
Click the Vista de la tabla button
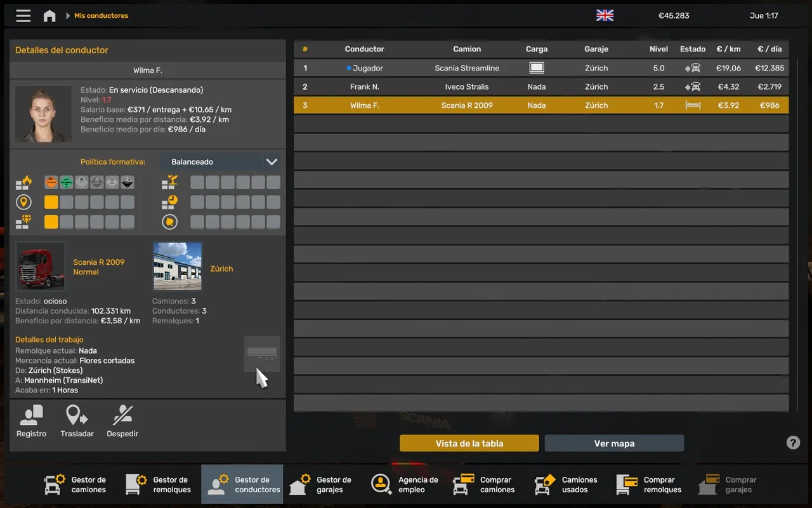coord(469,443)
